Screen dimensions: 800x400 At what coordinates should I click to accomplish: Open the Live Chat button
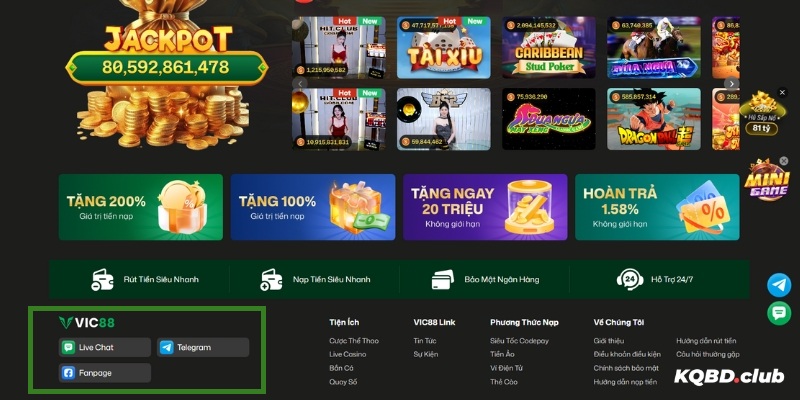tap(105, 347)
